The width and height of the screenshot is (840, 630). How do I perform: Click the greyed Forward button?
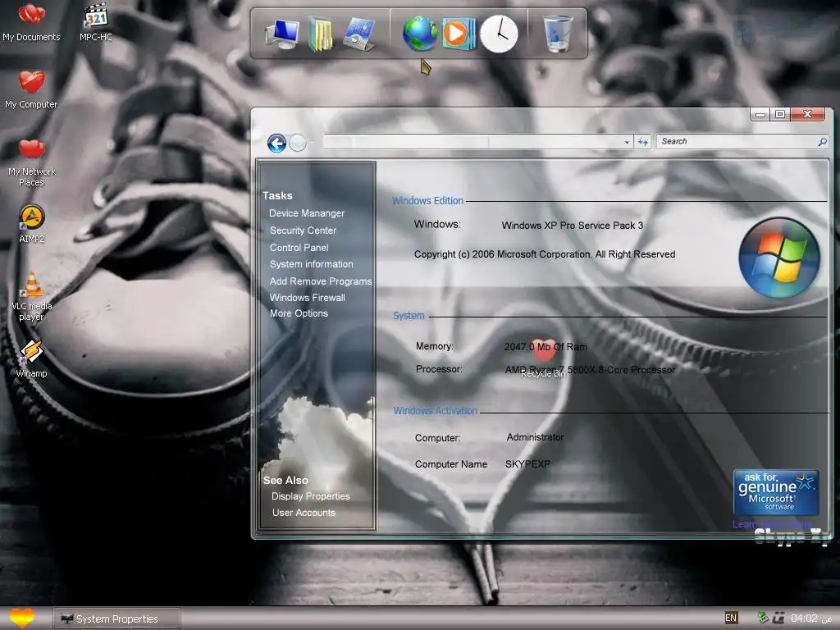pos(298,143)
